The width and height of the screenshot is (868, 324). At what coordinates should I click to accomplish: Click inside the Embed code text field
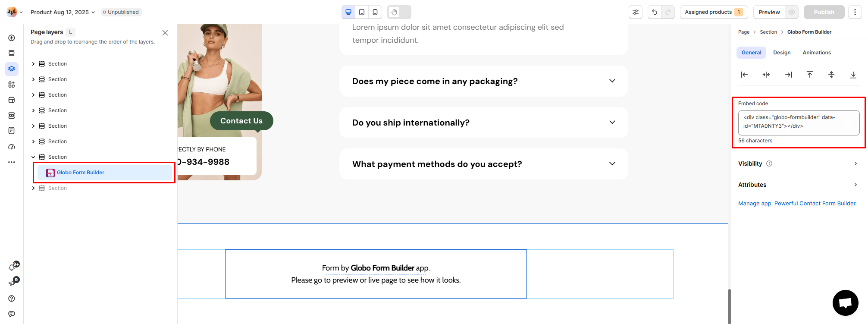pos(799,123)
